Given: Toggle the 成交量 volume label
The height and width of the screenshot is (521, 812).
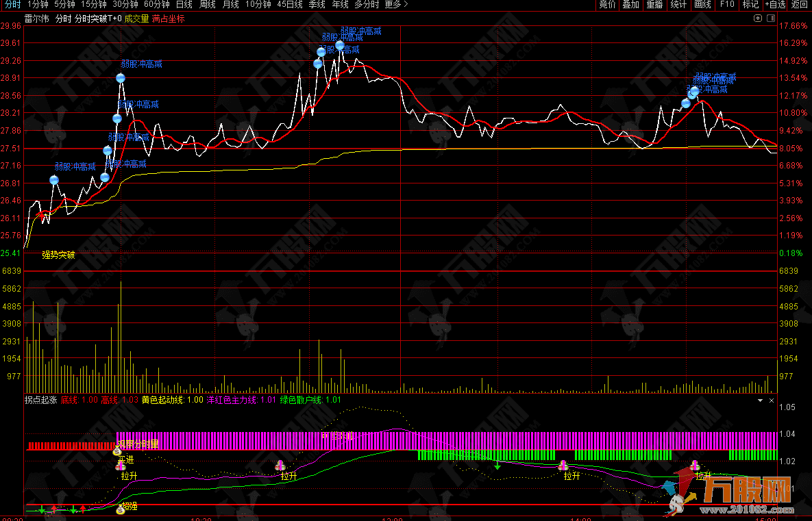Looking at the screenshot, I should [137, 18].
